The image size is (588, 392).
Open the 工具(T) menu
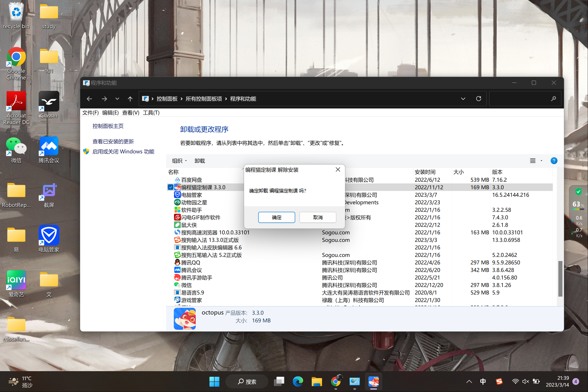click(x=151, y=113)
